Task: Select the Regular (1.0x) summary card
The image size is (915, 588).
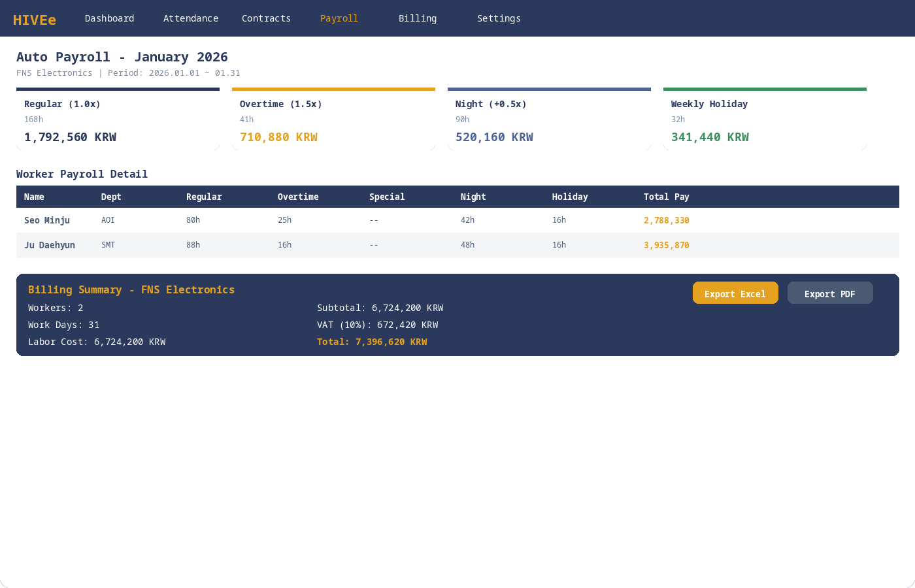Action: [118, 120]
